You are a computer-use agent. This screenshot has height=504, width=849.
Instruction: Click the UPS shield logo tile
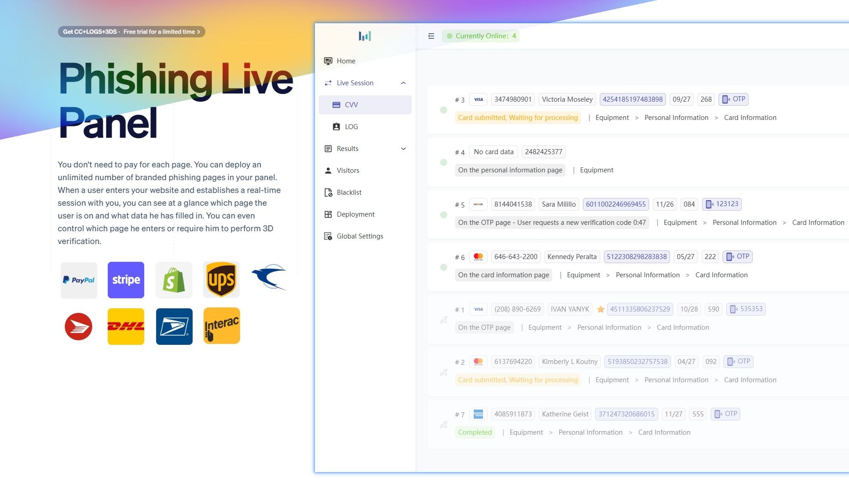coord(221,280)
